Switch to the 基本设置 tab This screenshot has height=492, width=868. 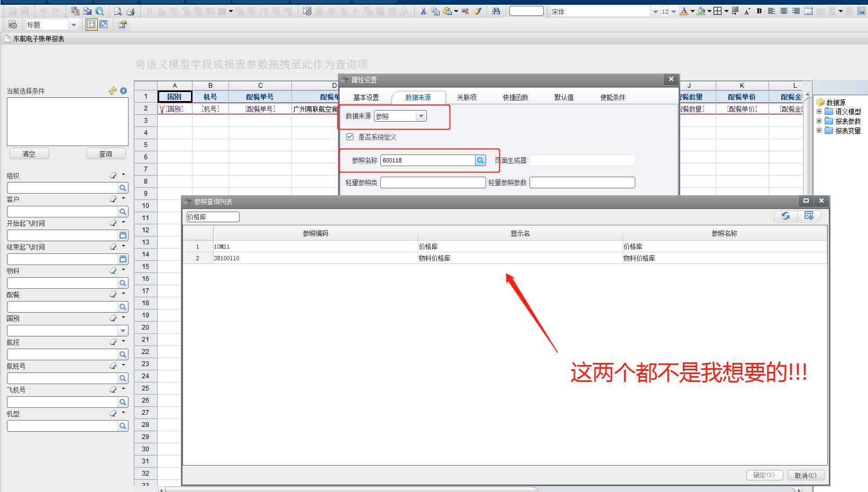tap(366, 97)
